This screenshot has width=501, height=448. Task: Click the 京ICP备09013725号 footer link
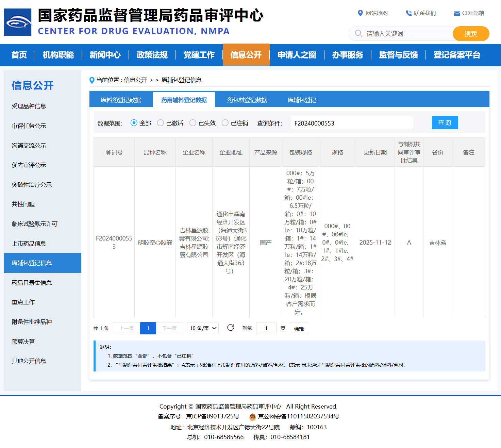213,417
